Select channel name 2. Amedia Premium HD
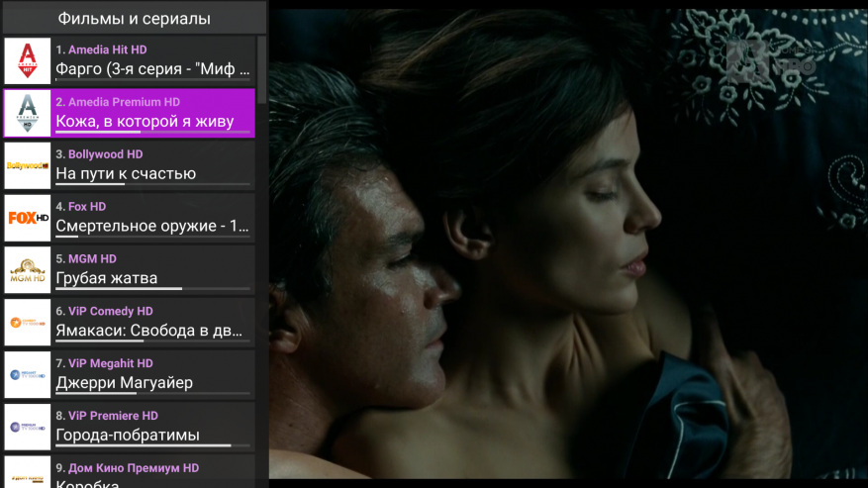 [118, 102]
